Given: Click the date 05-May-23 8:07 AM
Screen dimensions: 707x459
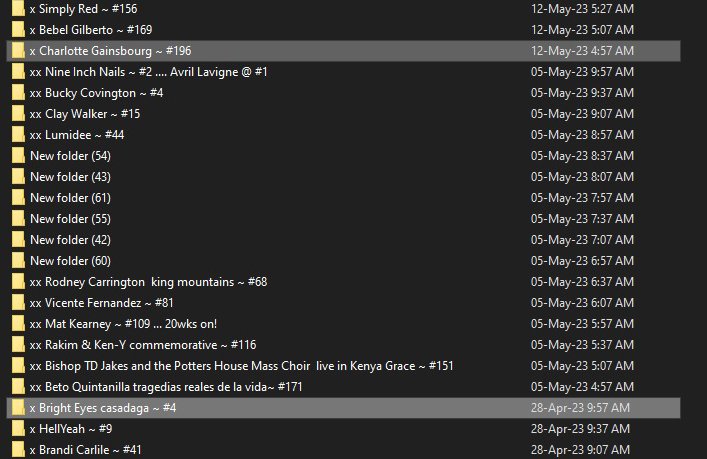Looking at the screenshot, I should (582, 177).
